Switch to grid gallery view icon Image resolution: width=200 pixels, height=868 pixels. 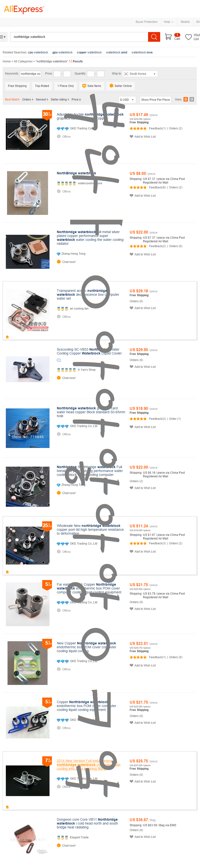coord(192,99)
